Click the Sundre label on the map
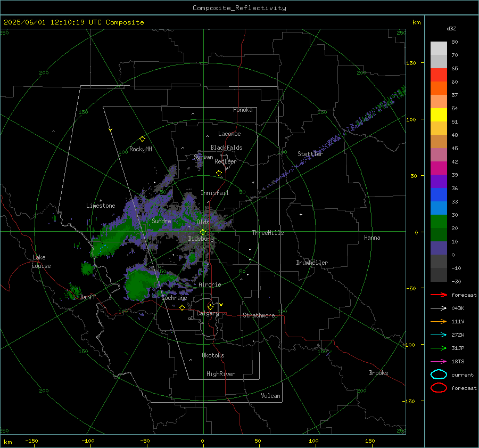 (161, 221)
